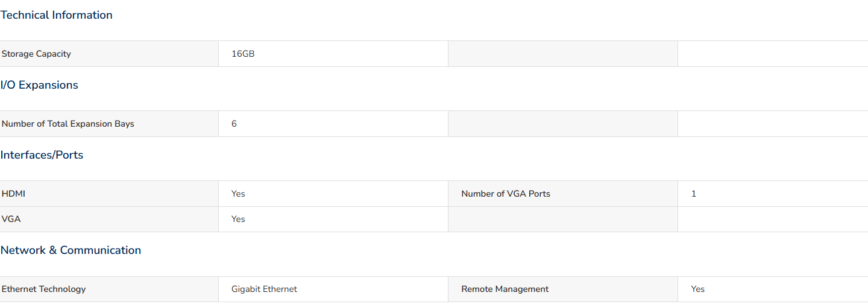Screen dimensions: 868x304
Task: Select the HDMI label cell
Action: click(x=109, y=194)
